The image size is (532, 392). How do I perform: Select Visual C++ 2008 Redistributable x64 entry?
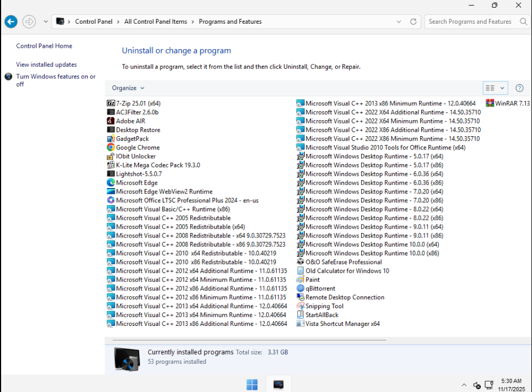pyautogui.click(x=196, y=235)
